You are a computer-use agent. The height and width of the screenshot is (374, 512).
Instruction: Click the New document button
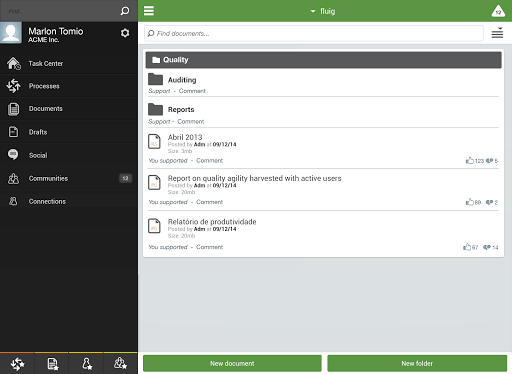232,363
